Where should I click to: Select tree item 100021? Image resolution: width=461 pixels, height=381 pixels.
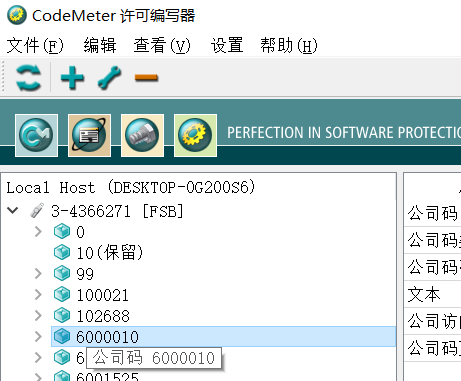pos(102,295)
